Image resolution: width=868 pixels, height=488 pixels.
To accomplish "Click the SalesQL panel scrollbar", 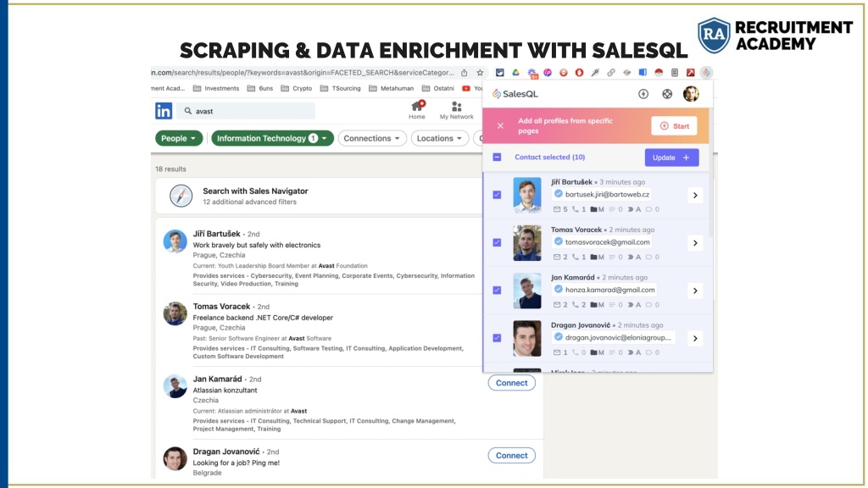I will 710,173.
